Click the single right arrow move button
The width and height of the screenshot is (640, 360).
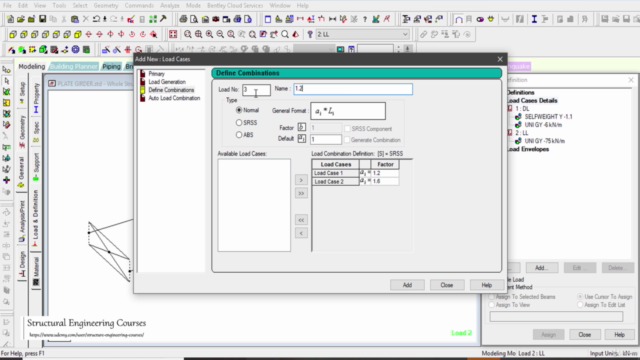pos(301,180)
